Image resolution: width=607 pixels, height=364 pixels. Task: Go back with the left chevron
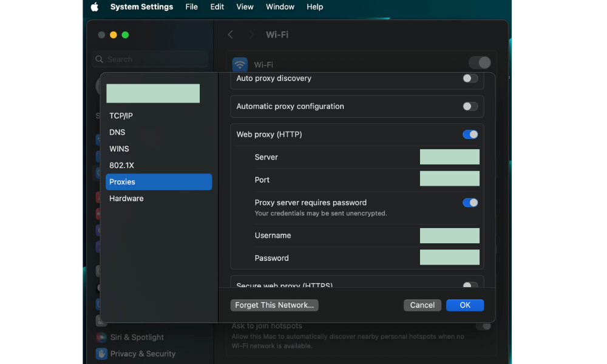coord(230,35)
